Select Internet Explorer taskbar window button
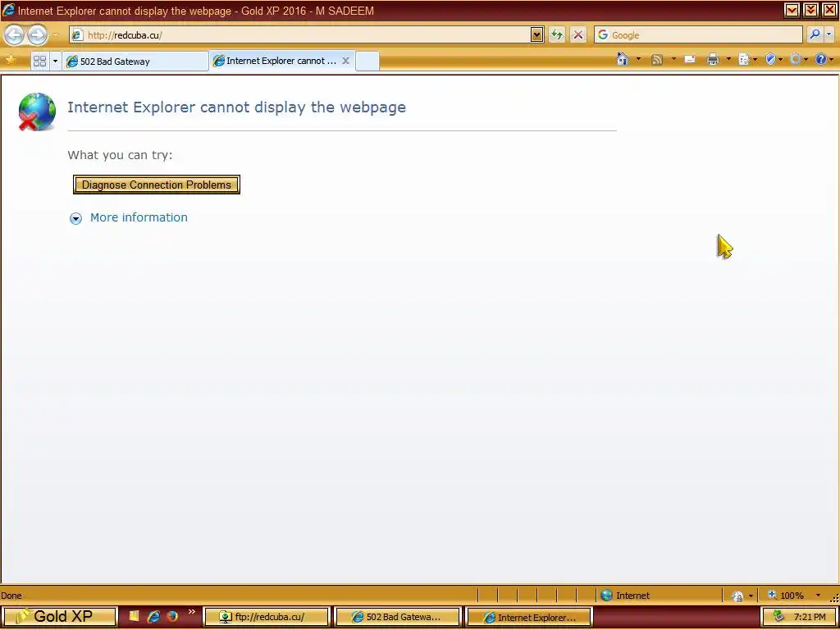840x630 pixels. [529, 617]
